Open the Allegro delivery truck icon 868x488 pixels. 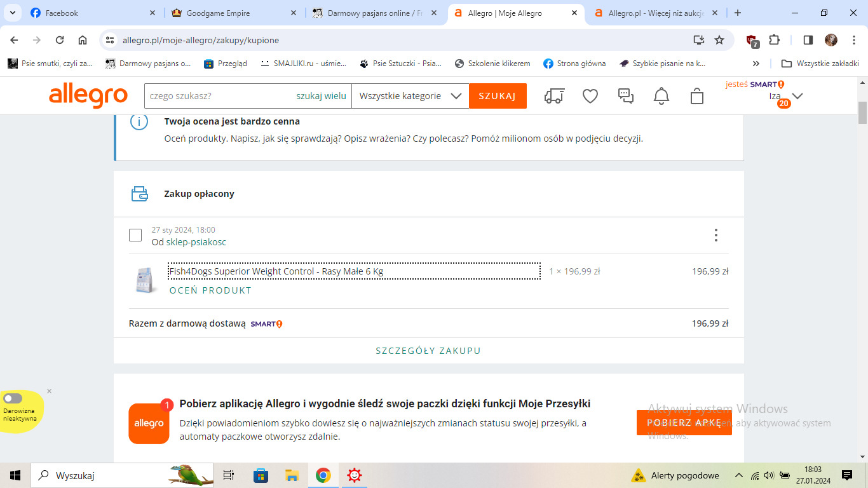(x=554, y=96)
